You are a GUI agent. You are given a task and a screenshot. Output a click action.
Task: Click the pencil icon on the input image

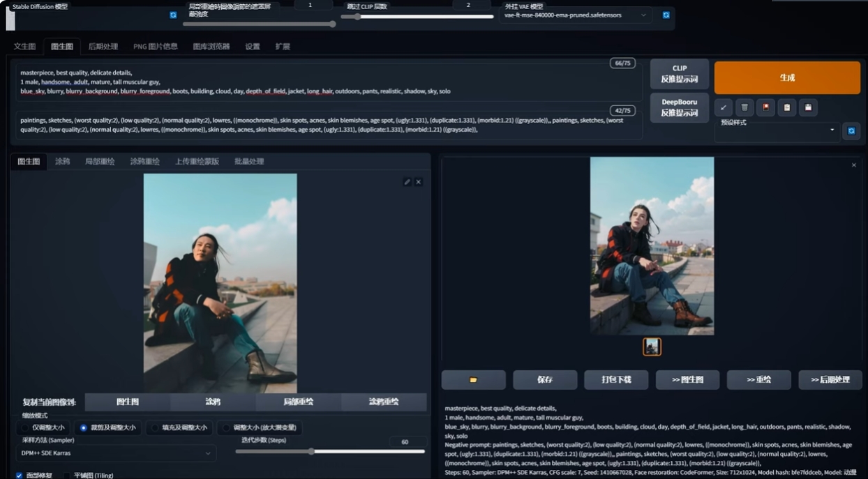click(x=407, y=182)
